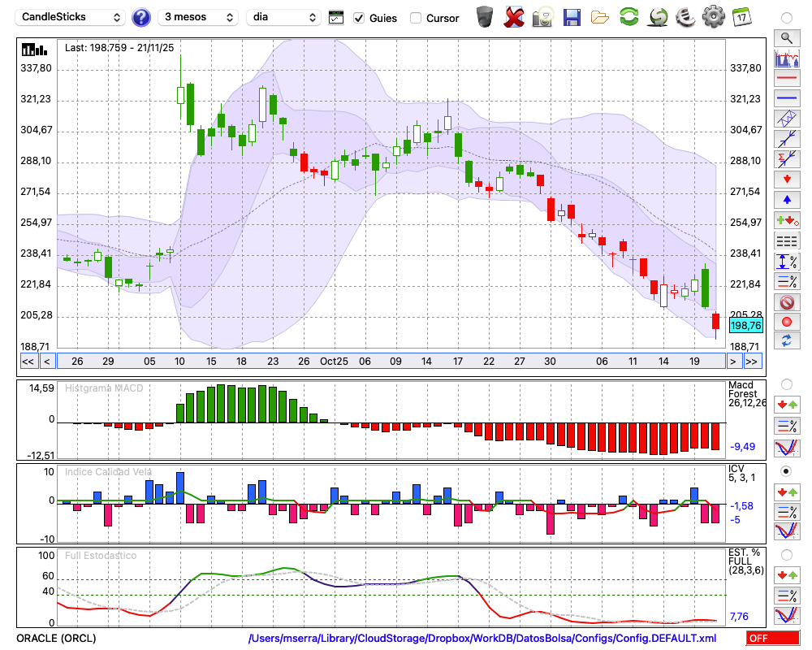Click the blue floppy disk save icon
812x650 pixels.
tap(572, 17)
